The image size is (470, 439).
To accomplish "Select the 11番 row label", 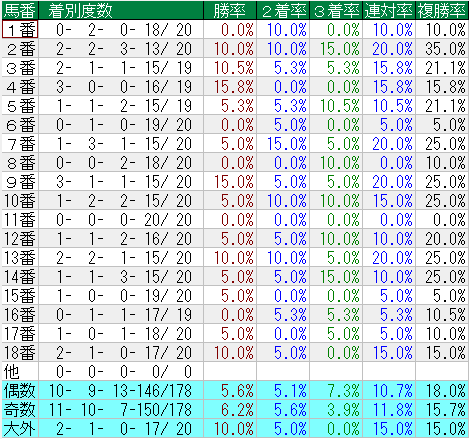I will 20,220.
